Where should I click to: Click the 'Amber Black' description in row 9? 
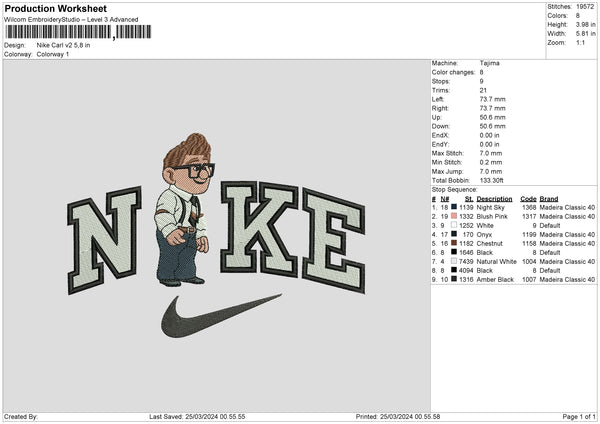[495, 279]
